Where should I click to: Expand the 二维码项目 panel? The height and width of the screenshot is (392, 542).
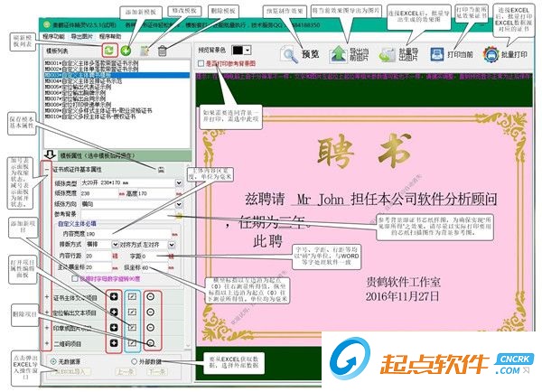(x=47, y=343)
